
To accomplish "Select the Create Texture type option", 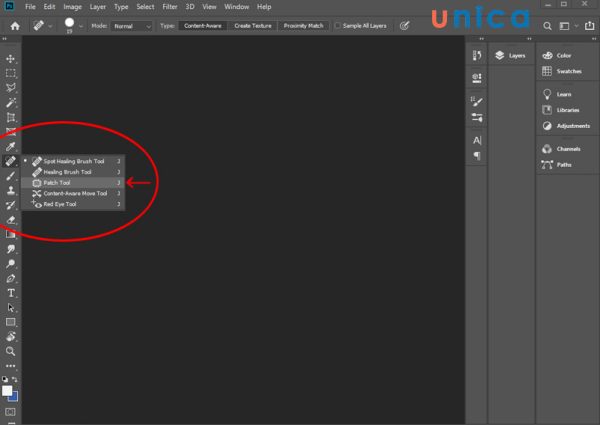I will 253,26.
